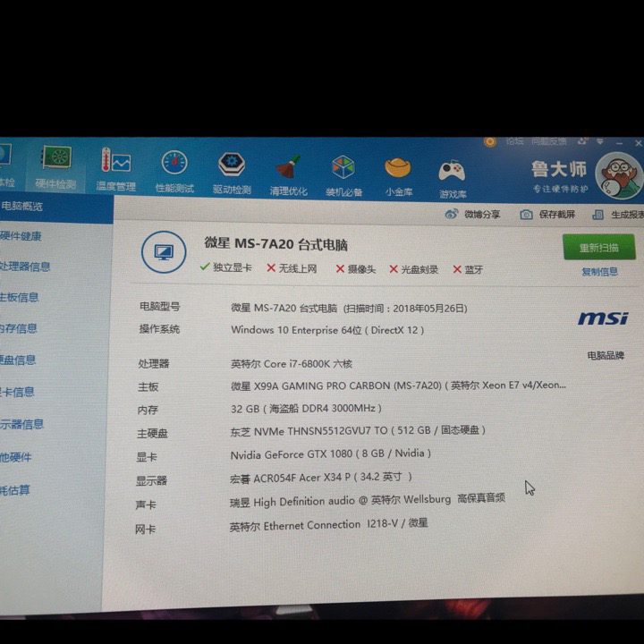The height and width of the screenshot is (644, 644).
Task: Click the gold coin icon in title bar
Action: click(x=489, y=141)
